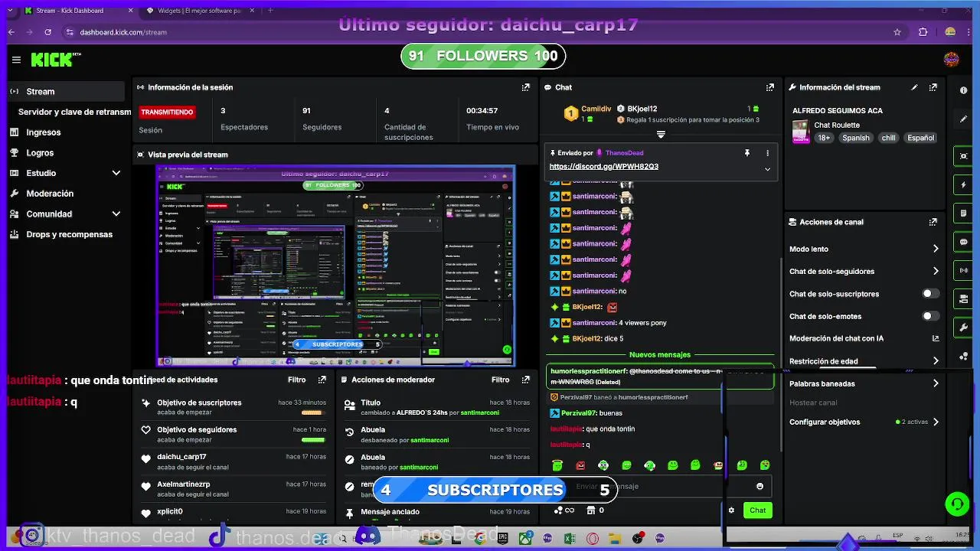This screenshot has width=980, height=551.
Task: Pop out the Información del stream panel
Action: tap(933, 87)
